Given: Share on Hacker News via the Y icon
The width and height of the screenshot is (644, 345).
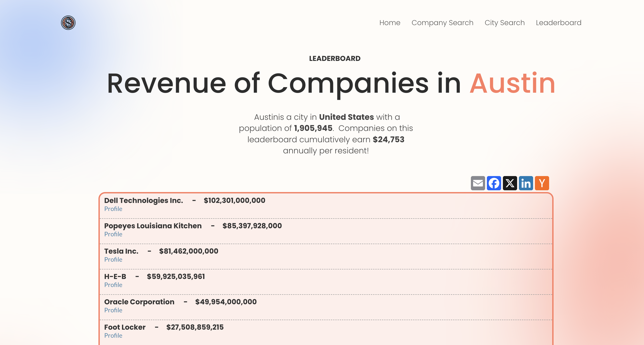Looking at the screenshot, I should pos(542,183).
